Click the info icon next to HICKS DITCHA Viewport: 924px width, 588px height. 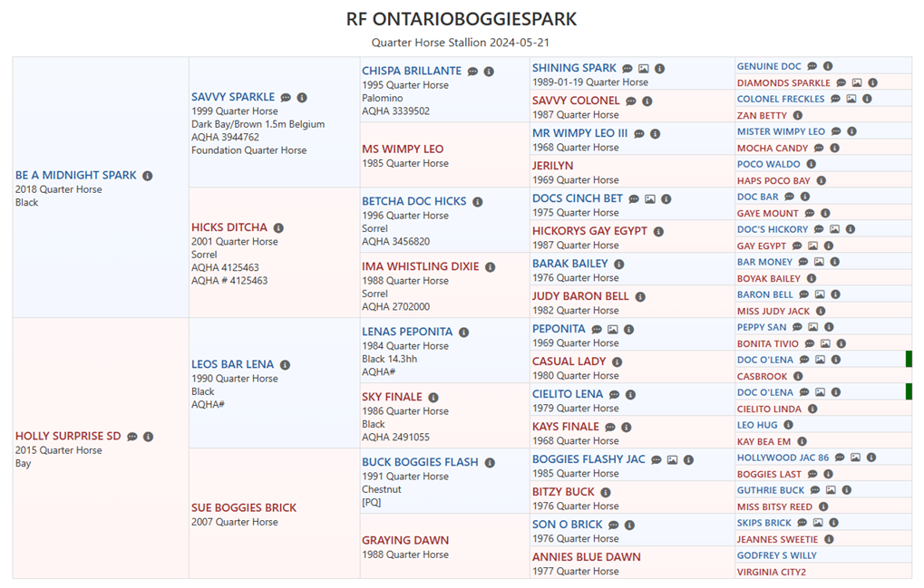click(x=278, y=228)
